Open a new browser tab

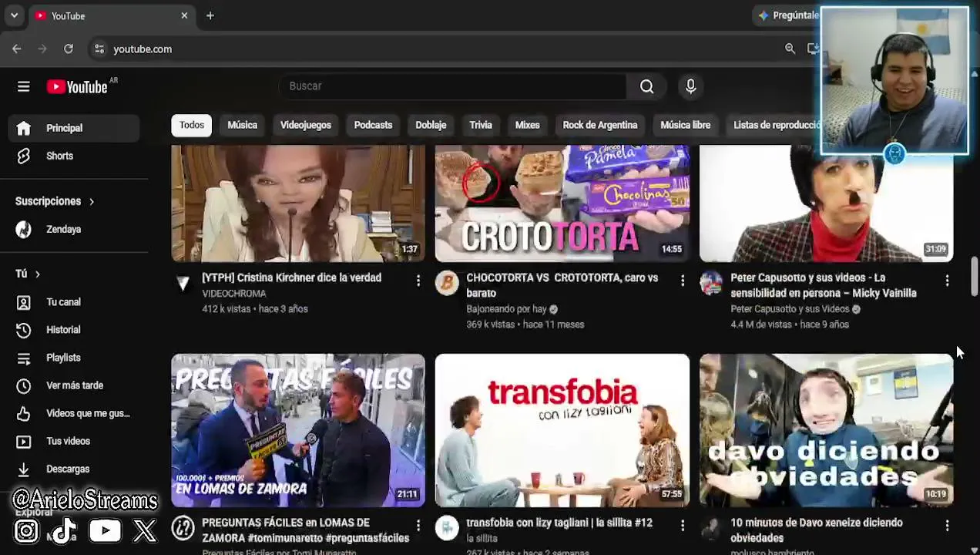pyautogui.click(x=210, y=15)
